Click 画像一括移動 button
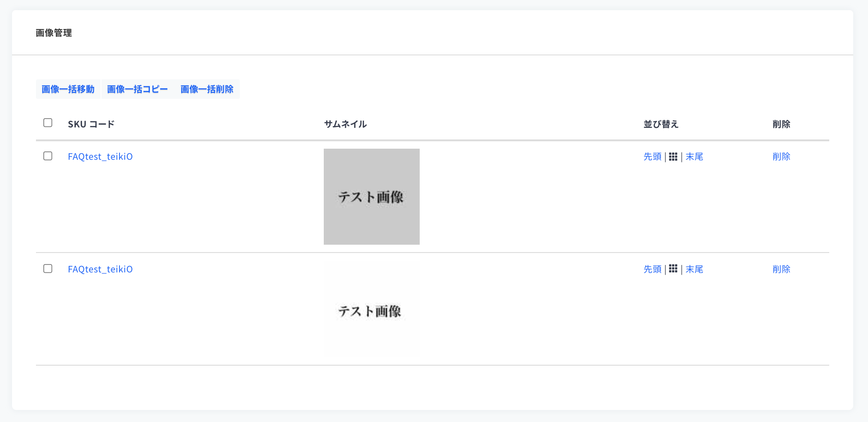This screenshot has width=868, height=422. (68, 89)
